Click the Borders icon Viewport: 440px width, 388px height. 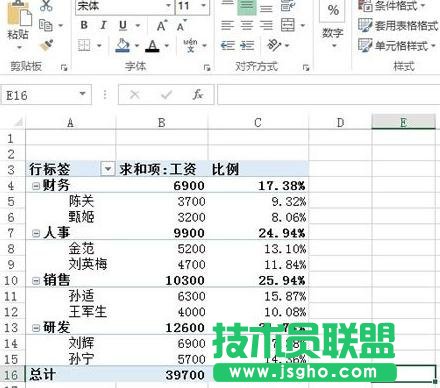click(84, 45)
